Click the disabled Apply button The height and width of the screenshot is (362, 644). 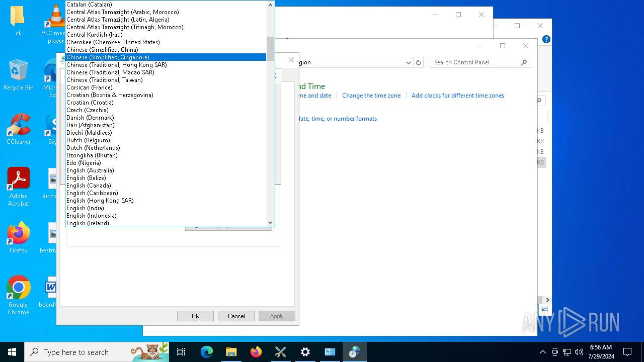[x=277, y=316]
